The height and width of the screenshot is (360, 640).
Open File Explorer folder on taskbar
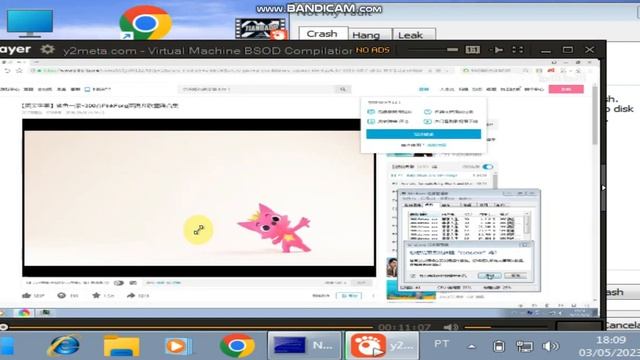pyautogui.click(x=121, y=346)
